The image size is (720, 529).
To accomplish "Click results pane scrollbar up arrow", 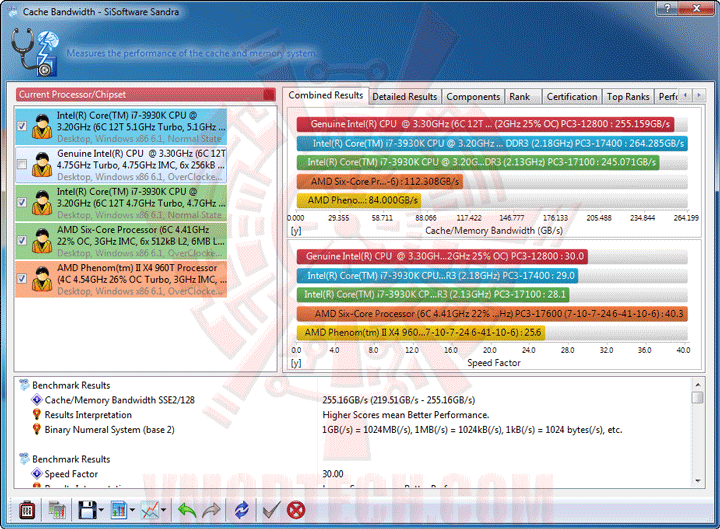I will coord(698,385).
